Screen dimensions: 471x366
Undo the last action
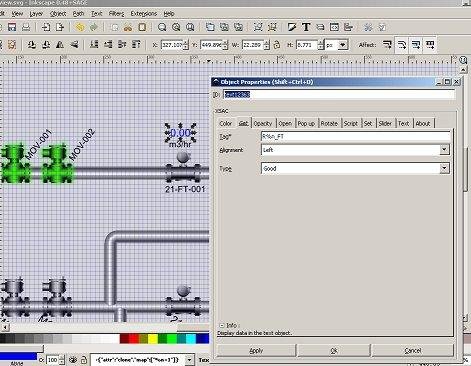click(x=80, y=27)
